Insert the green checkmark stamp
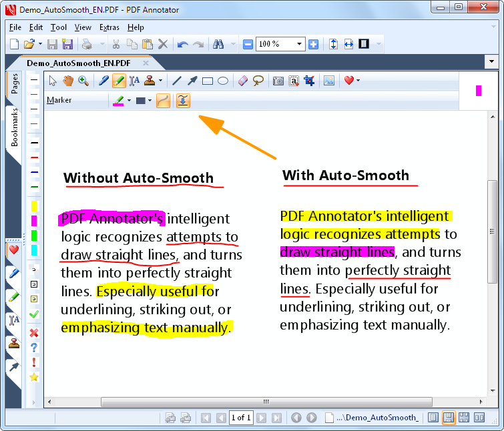This screenshot has height=431, width=504. pos(34,314)
